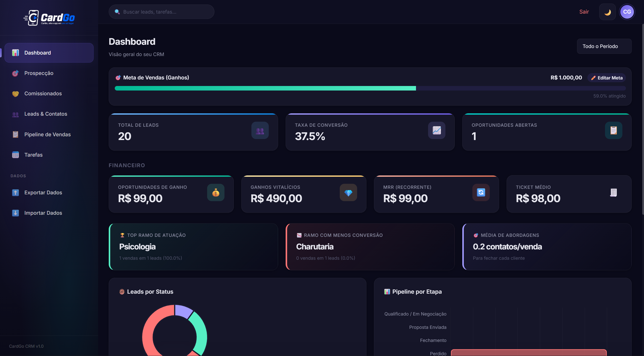Open the CG user avatar
Viewport: 644px width, 356px height.
pos(627,12)
